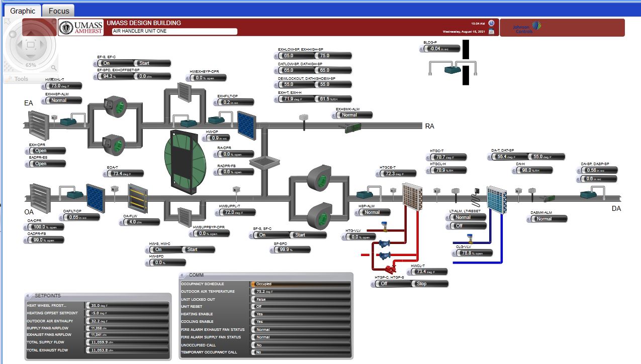Click the clock icon in header
The image size is (641, 364).
(491, 23)
